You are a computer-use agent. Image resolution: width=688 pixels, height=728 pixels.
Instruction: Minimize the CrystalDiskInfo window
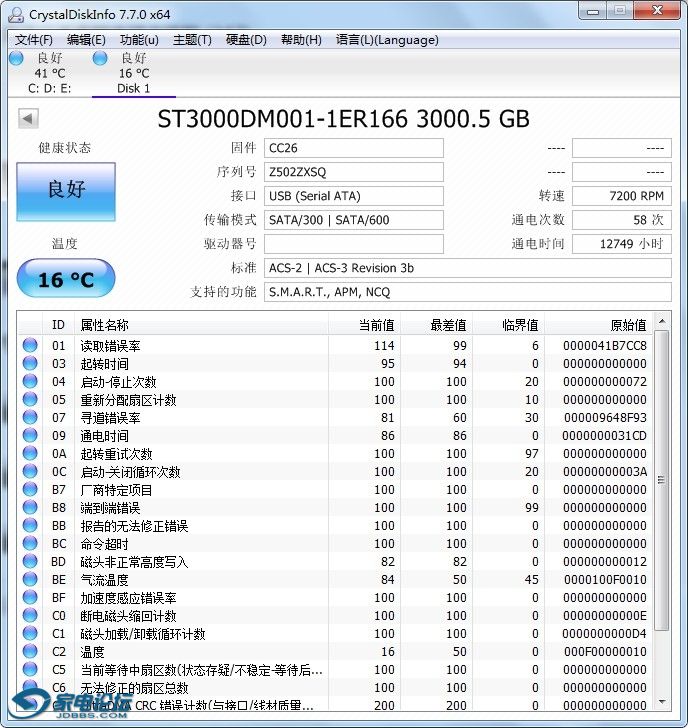click(x=592, y=11)
